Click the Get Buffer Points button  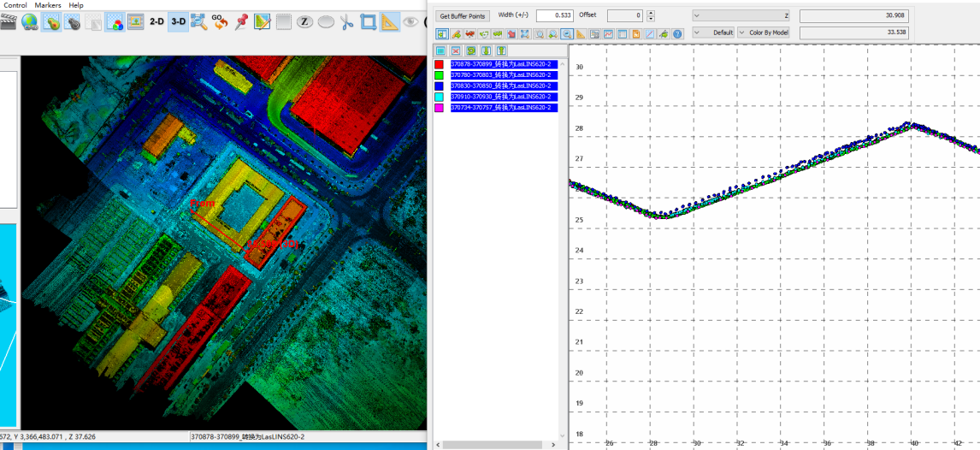462,15
